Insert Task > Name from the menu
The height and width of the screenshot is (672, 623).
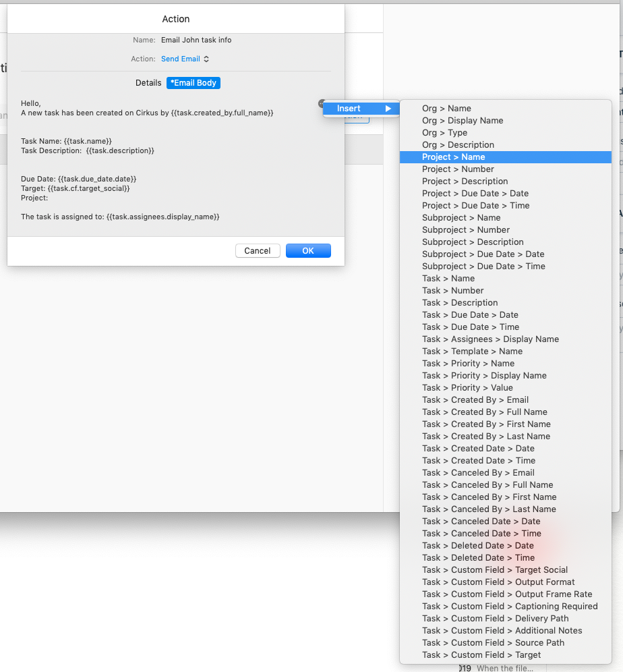coord(448,278)
